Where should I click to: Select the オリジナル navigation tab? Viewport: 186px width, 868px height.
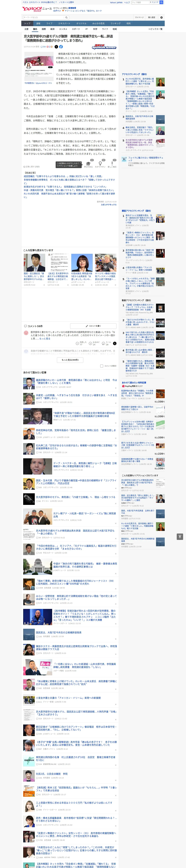pos(81,24)
